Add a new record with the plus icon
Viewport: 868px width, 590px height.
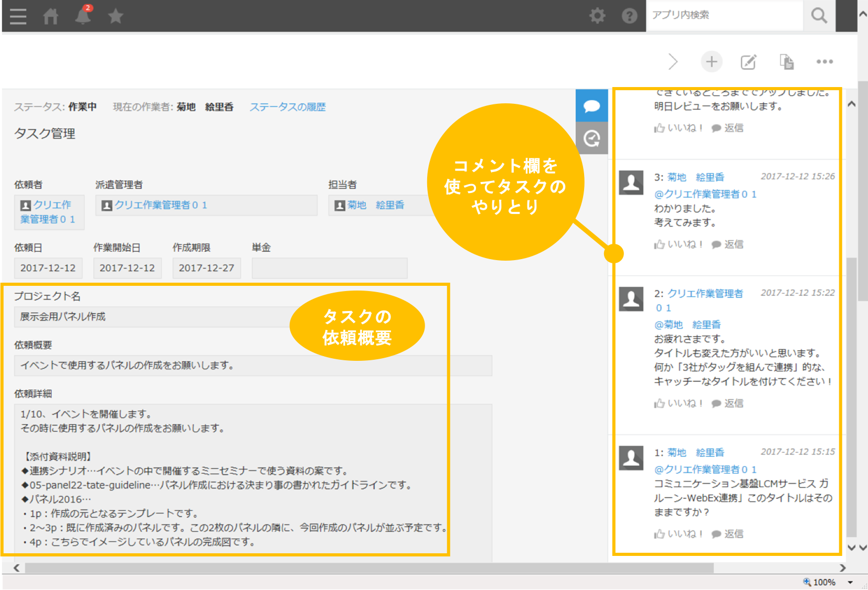point(711,61)
